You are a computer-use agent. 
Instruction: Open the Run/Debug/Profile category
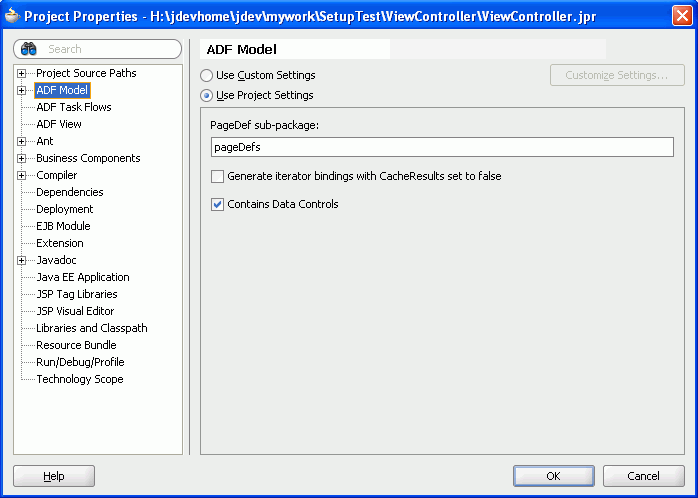point(80,362)
